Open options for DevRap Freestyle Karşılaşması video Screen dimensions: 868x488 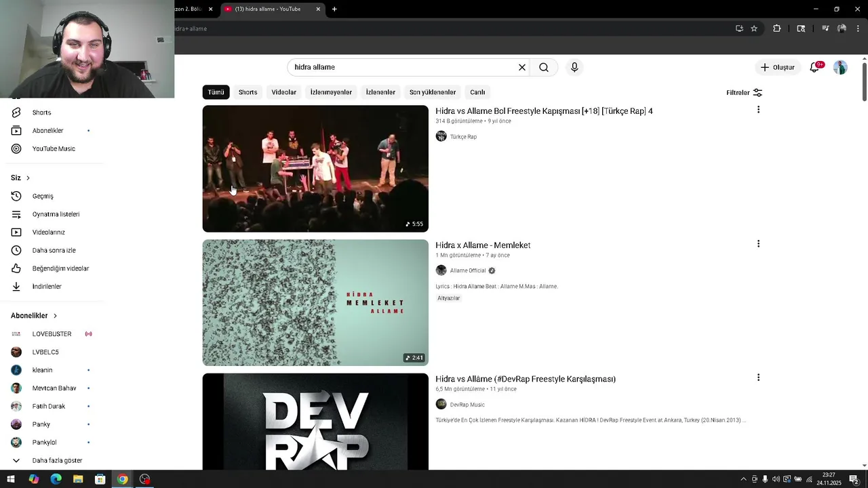(758, 378)
